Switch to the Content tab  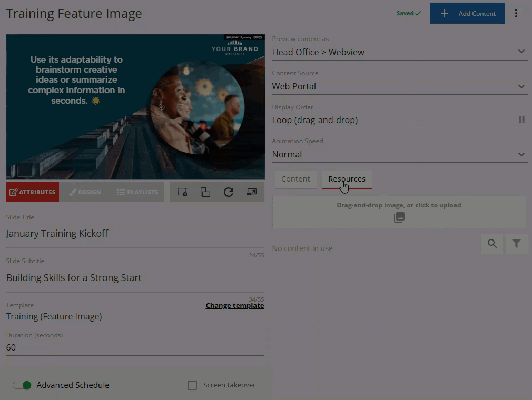[x=295, y=179]
